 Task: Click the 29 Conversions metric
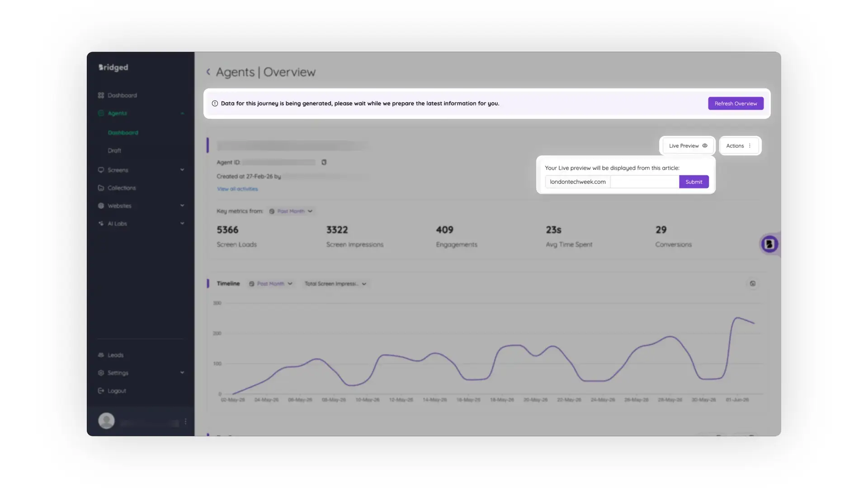[x=674, y=236]
